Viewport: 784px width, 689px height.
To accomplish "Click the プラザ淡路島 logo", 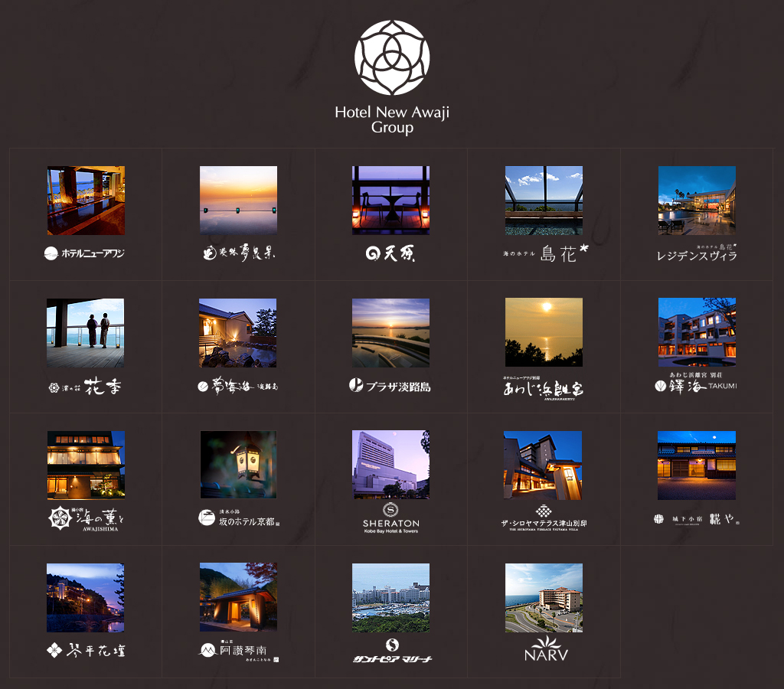I will (390, 386).
